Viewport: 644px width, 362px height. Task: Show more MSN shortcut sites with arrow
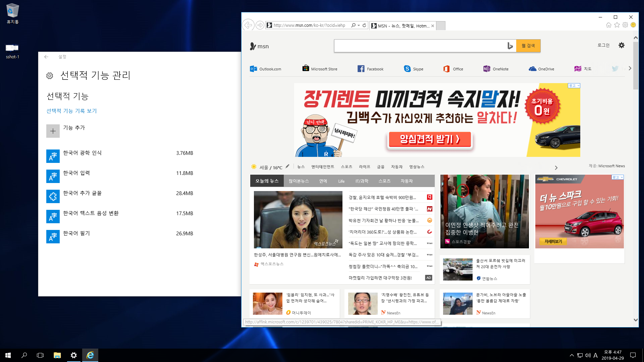coord(630,68)
